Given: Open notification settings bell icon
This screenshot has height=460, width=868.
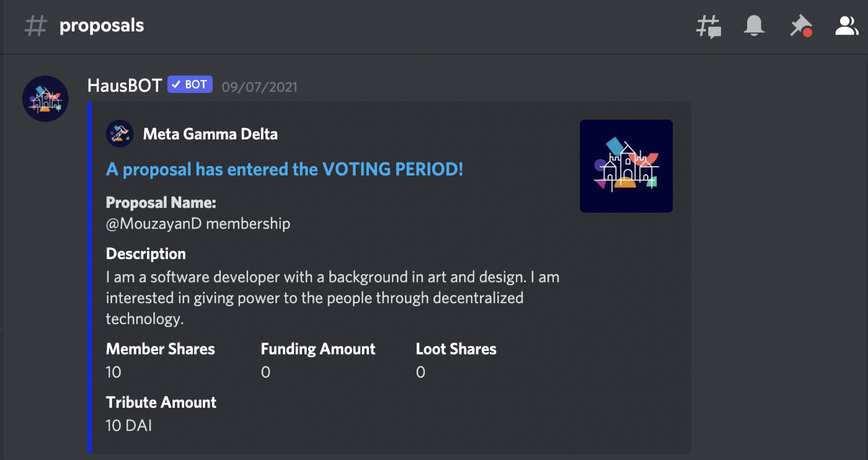Looking at the screenshot, I should point(754,26).
